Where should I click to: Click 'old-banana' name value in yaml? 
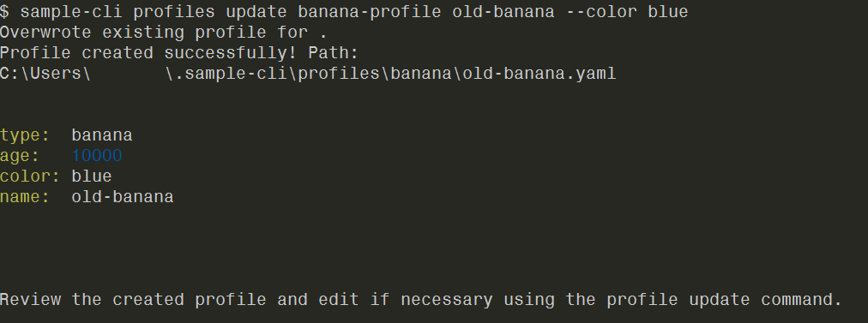pos(123,197)
